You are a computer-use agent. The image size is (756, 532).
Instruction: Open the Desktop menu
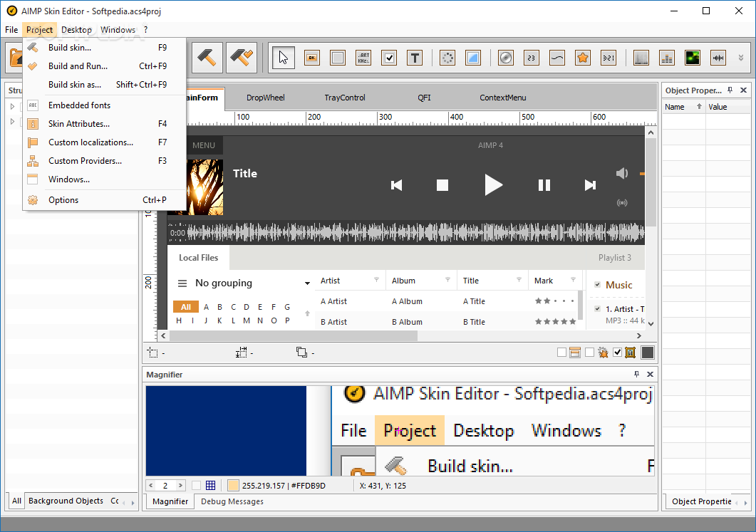pos(76,30)
